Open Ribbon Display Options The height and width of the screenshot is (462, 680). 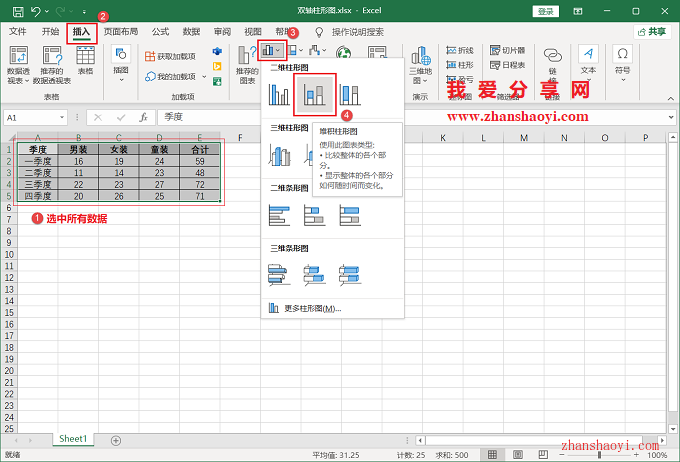(x=578, y=11)
